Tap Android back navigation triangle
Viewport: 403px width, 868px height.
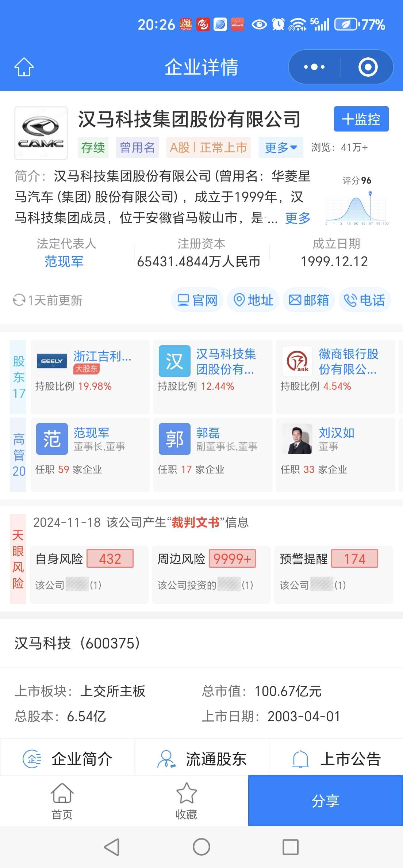click(112, 847)
